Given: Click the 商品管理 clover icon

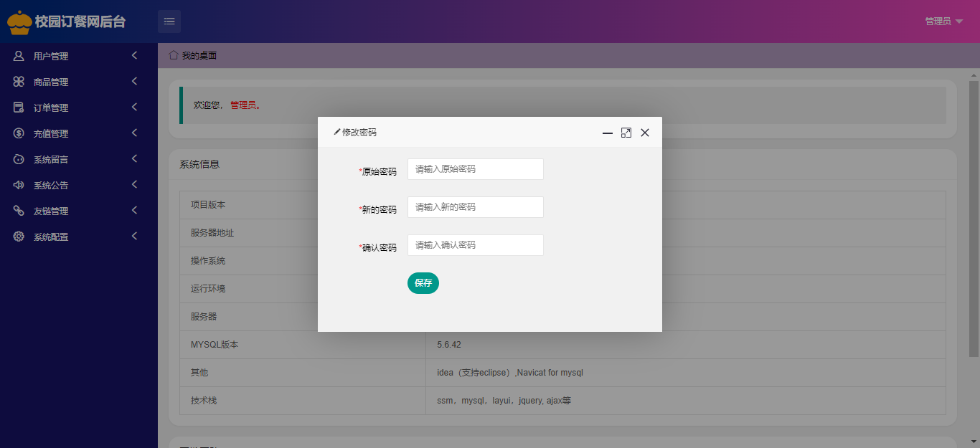Looking at the screenshot, I should click(x=19, y=82).
